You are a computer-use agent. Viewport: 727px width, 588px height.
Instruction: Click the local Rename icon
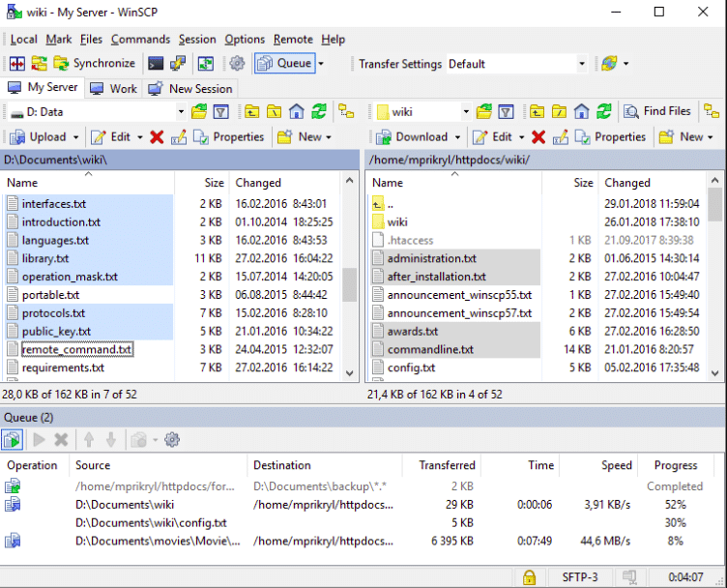(179, 136)
